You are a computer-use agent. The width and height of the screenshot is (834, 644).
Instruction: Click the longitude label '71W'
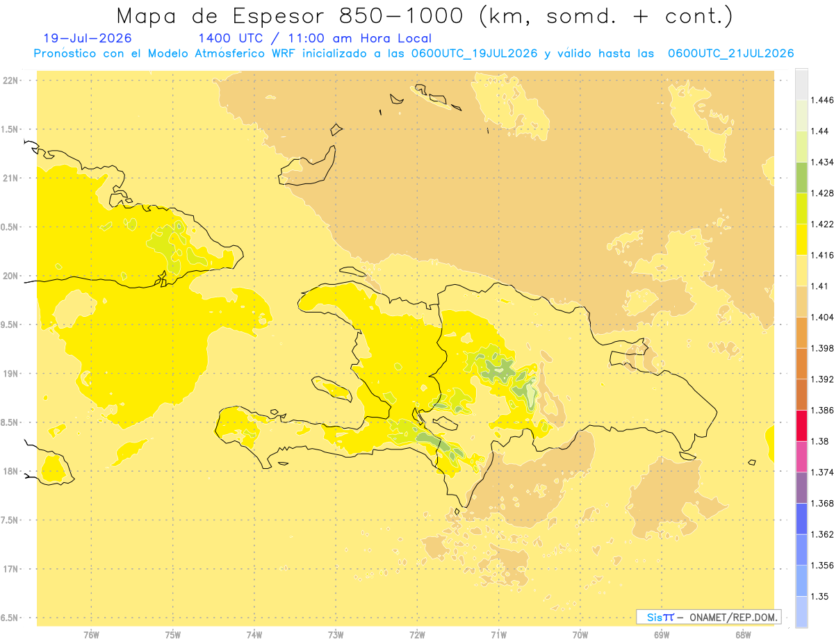coord(498,634)
